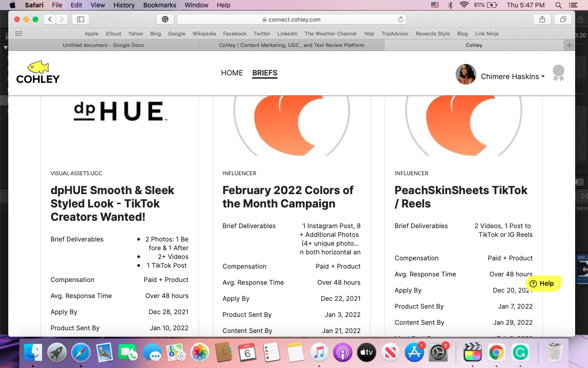Click the VISUAL ASSETS UGC label

[76, 173]
